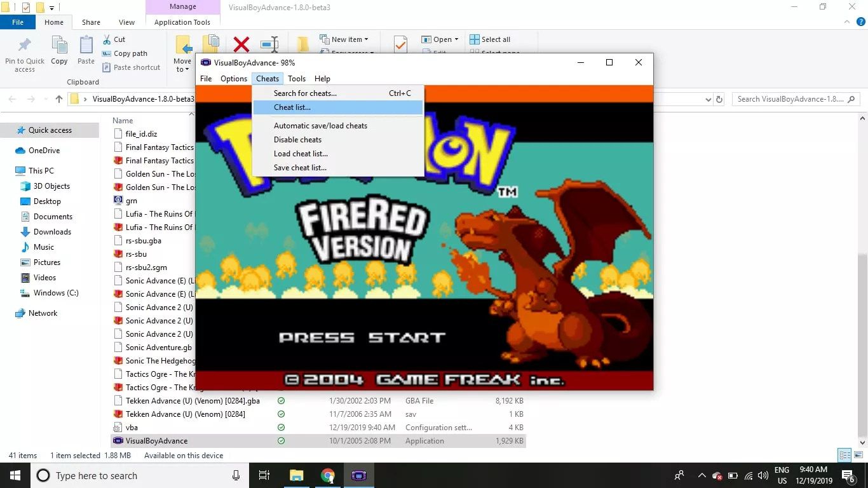Open address bar history dropdown
Image resolution: width=868 pixels, height=488 pixels.
(x=709, y=100)
